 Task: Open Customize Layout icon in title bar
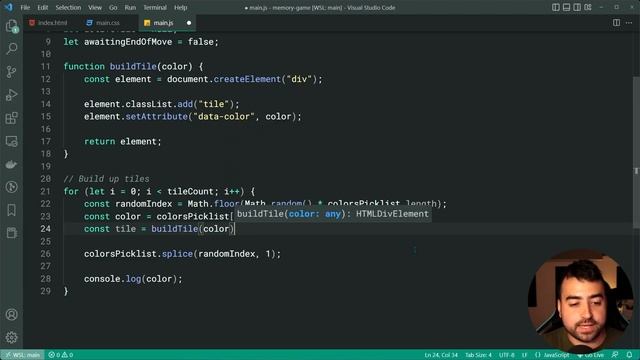pyautogui.click(x=588, y=7)
